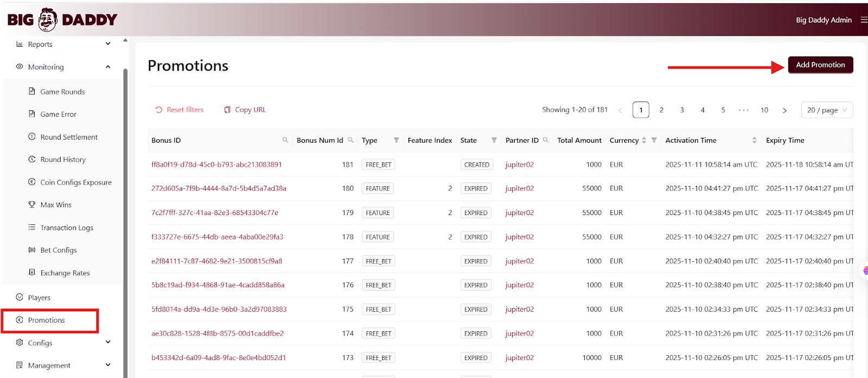868x378 pixels.
Task: Click the Exchange Rates icon
Action: coord(32,272)
